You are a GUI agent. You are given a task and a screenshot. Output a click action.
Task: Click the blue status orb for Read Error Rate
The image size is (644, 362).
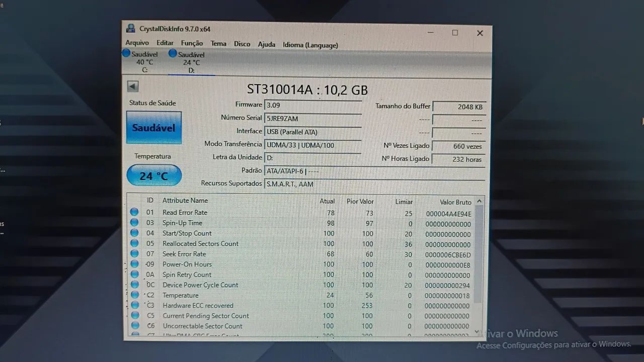coord(134,212)
